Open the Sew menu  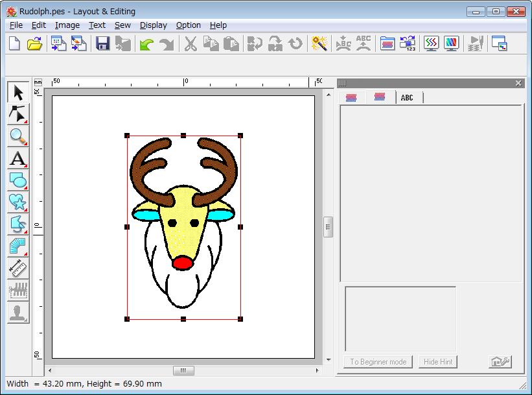(x=122, y=25)
